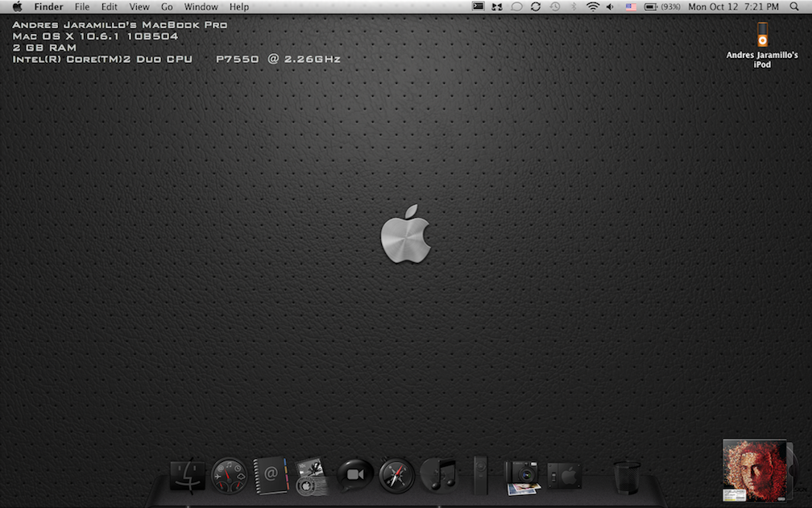Open the Go menu
Viewport: 812px width, 508px height.
(x=167, y=6)
